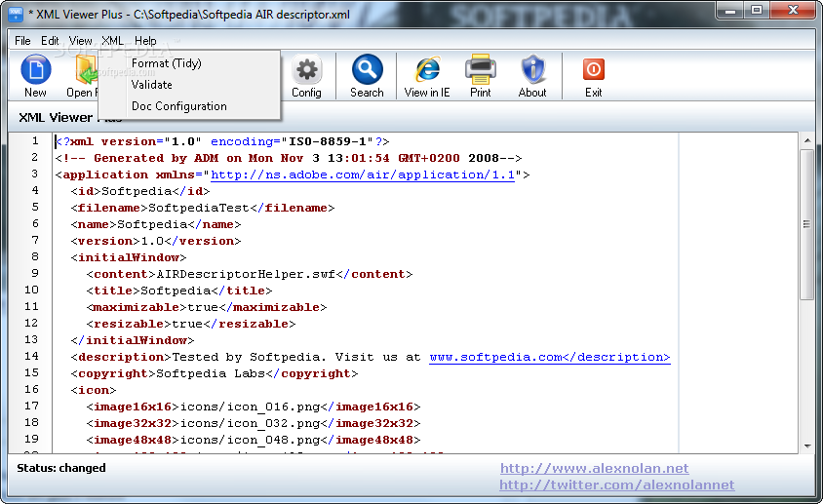Click the maximizable true line

(x=207, y=307)
